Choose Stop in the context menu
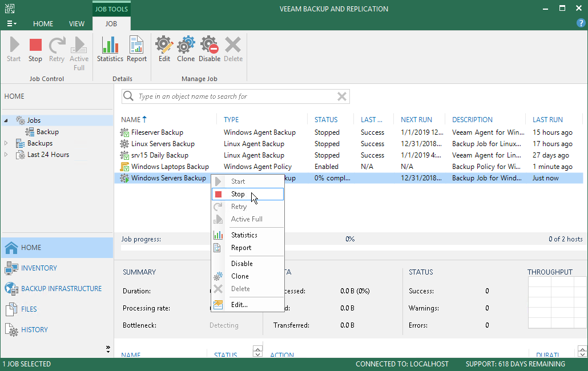Screen dimensions: 588x371 (248, 194)
